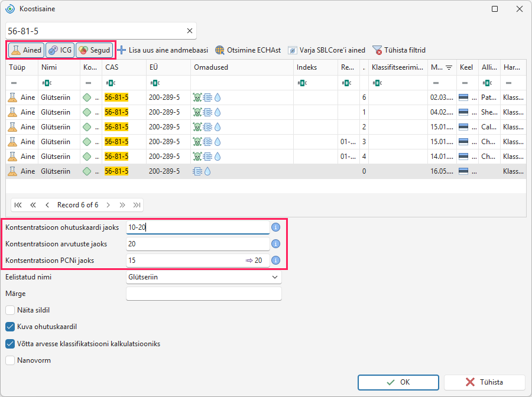
Task: Enable the Nanovorm checkbox
Action: pos(10,360)
